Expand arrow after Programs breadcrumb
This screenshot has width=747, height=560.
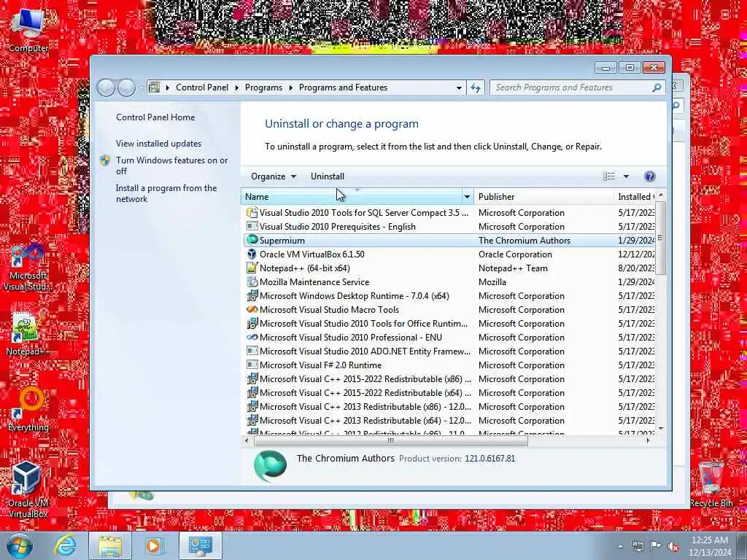click(x=290, y=87)
